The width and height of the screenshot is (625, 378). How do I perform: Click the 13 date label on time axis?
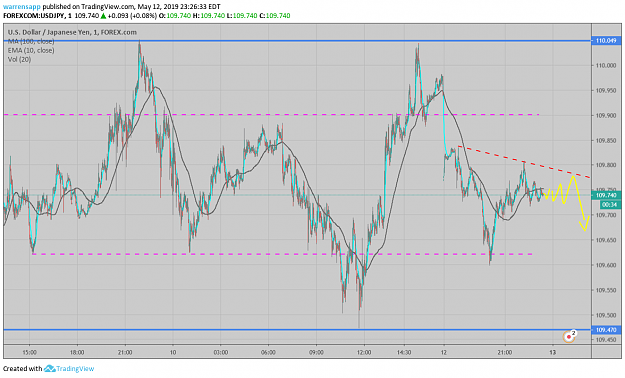tap(552, 352)
